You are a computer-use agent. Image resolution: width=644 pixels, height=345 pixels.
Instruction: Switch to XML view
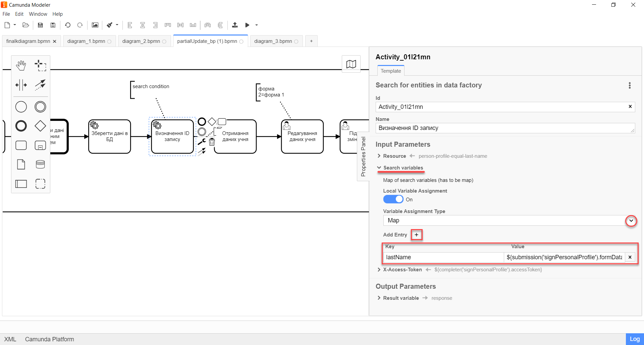click(10, 339)
